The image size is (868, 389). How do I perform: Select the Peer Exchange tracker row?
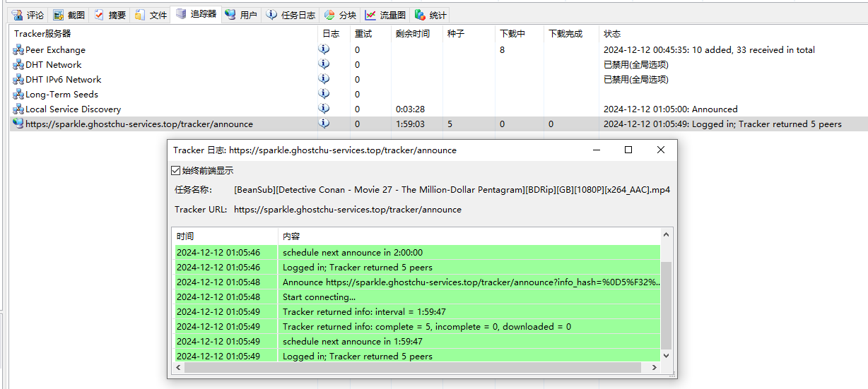pos(55,50)
